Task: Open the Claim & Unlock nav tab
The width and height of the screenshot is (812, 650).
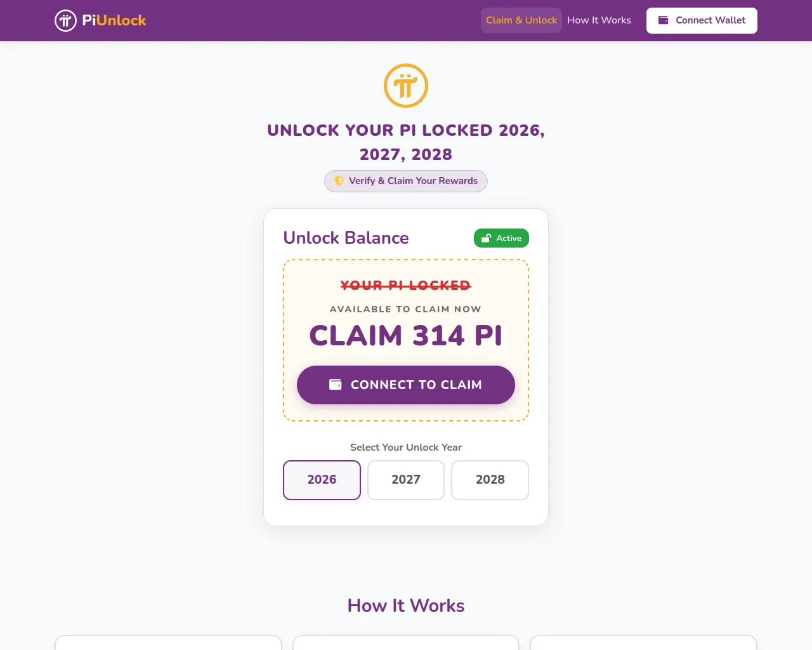Action: pyautogui.click(x=521, y=20)
